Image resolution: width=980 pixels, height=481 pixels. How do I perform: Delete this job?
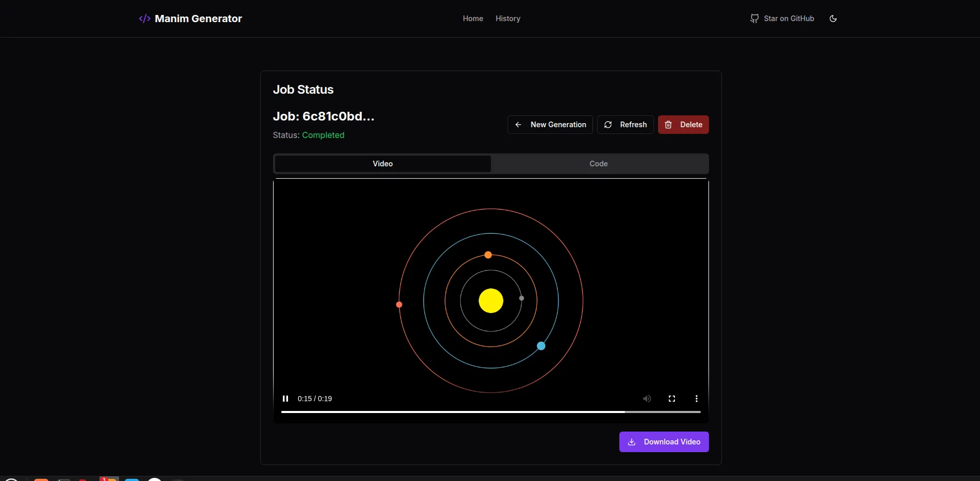tap(683, 125)
